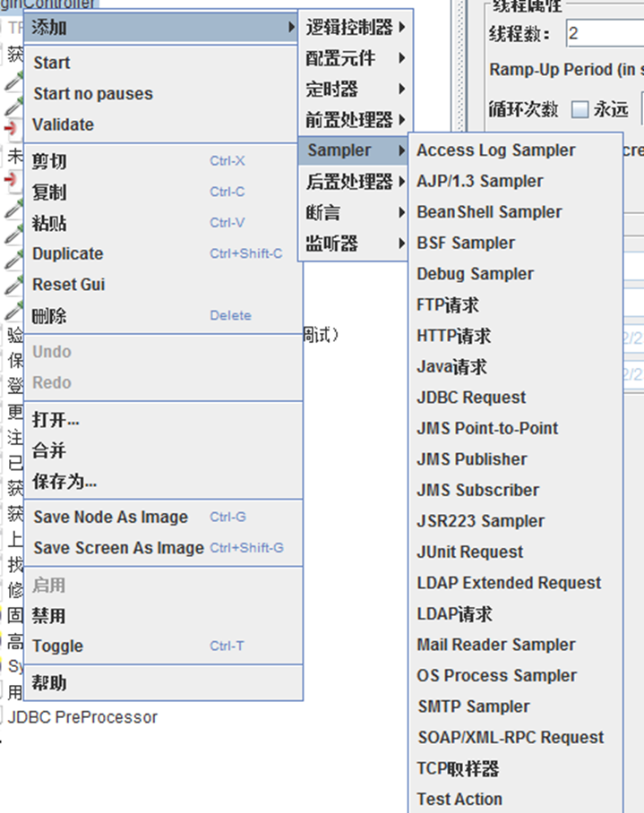The width and height of the screenshot is (644, 813).
Task: Add a JUnit Request sampler
Action: tap(516, 552)
